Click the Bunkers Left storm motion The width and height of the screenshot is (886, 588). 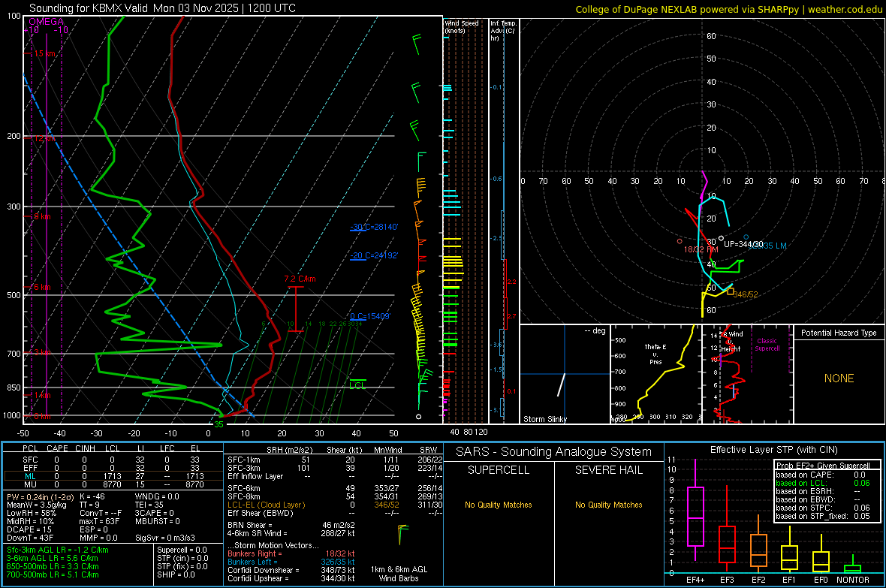[x=291, y=562]
